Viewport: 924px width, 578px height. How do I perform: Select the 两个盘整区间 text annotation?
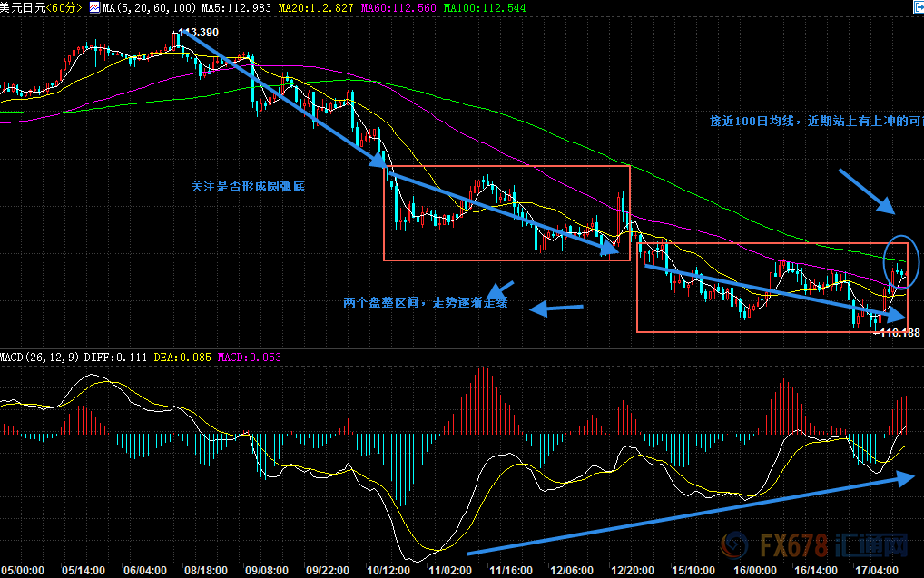click(x=425, y=303)
